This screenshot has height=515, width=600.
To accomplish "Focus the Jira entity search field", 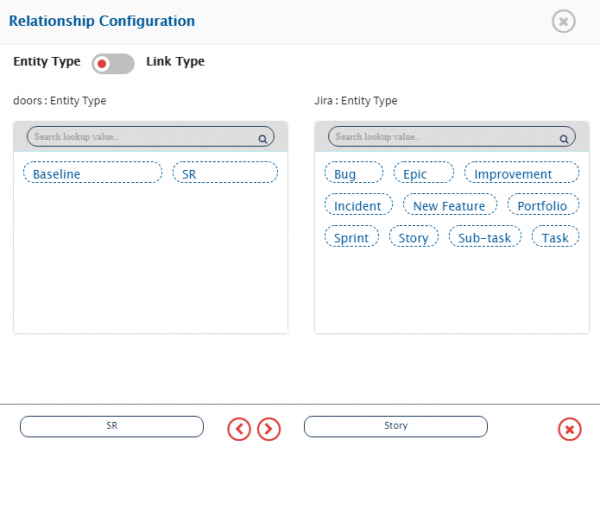I will click(441, 137).
